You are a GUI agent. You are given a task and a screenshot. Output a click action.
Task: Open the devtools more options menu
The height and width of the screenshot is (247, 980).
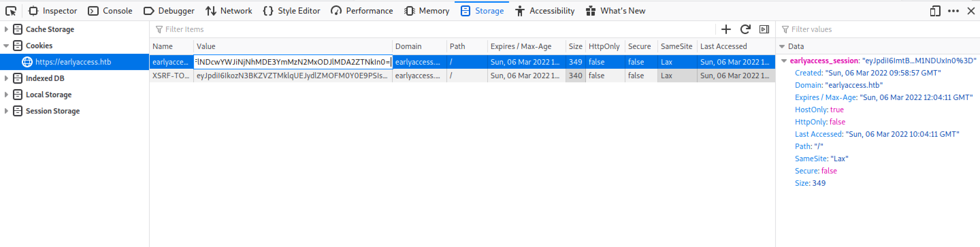[x=953, y=11]
